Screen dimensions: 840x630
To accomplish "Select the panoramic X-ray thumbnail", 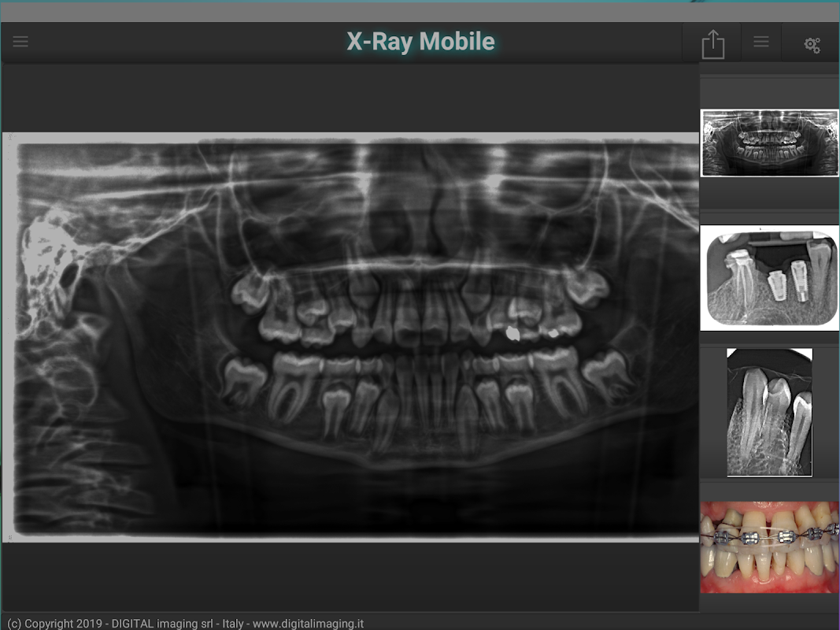I will (x=769, y=143).
